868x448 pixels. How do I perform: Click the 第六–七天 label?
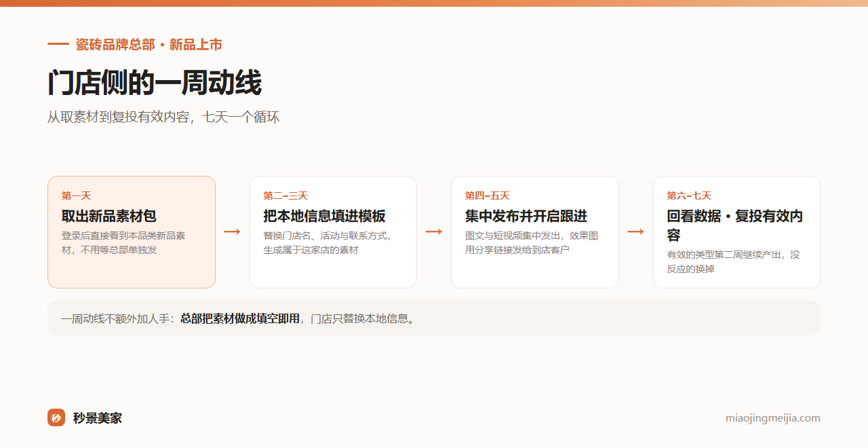coord(689,195)
